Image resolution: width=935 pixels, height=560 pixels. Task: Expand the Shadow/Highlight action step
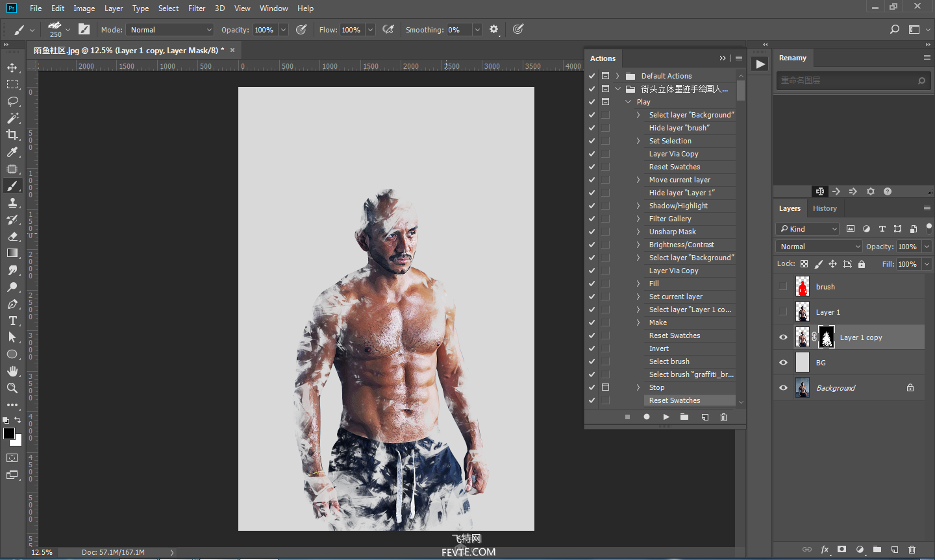tap(638, 206)
